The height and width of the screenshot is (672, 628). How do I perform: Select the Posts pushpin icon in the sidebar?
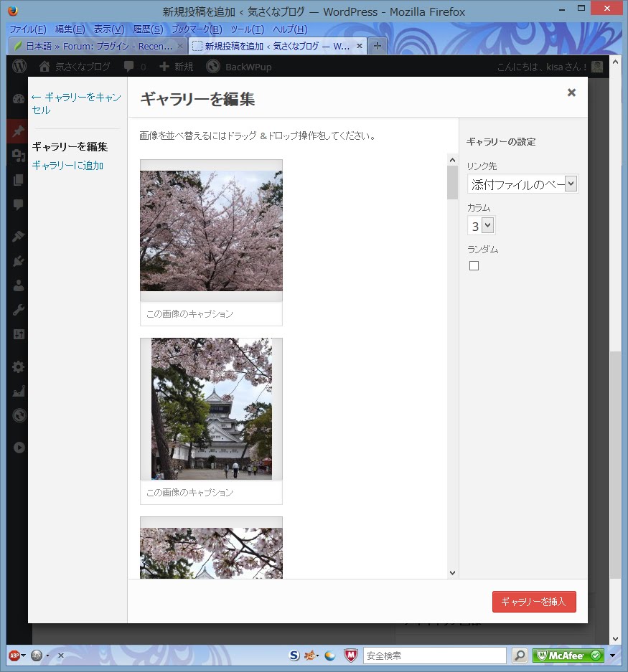pos(18,131)
